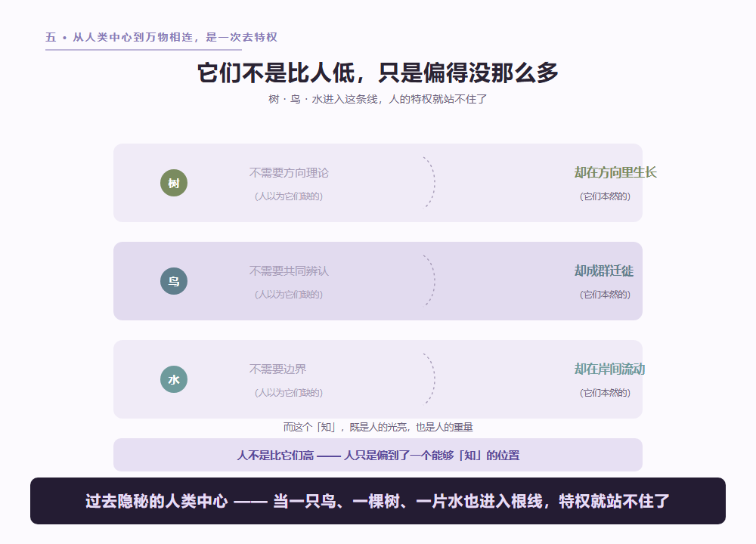Select the title 它们不是比人低，只是偏得没那么多
This screenshot has width=756, height=544.
pyautogui.click(x=378, y=73)
